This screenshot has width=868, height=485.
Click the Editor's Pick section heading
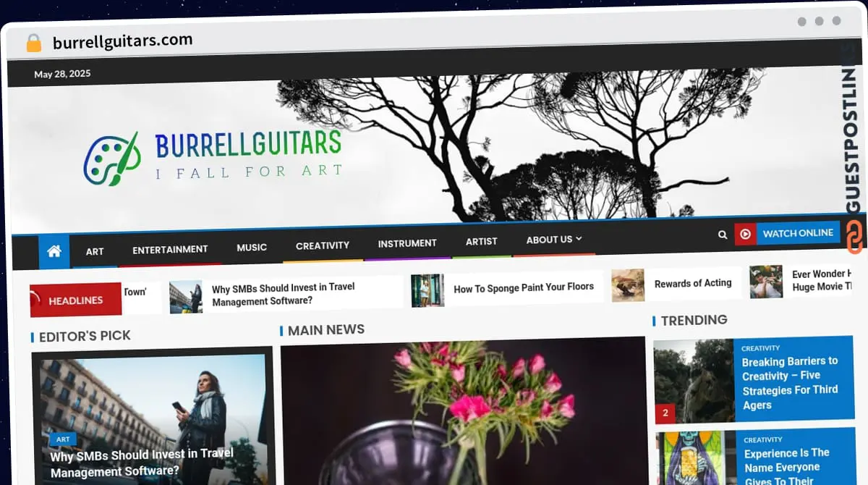[x=85, y=336]
